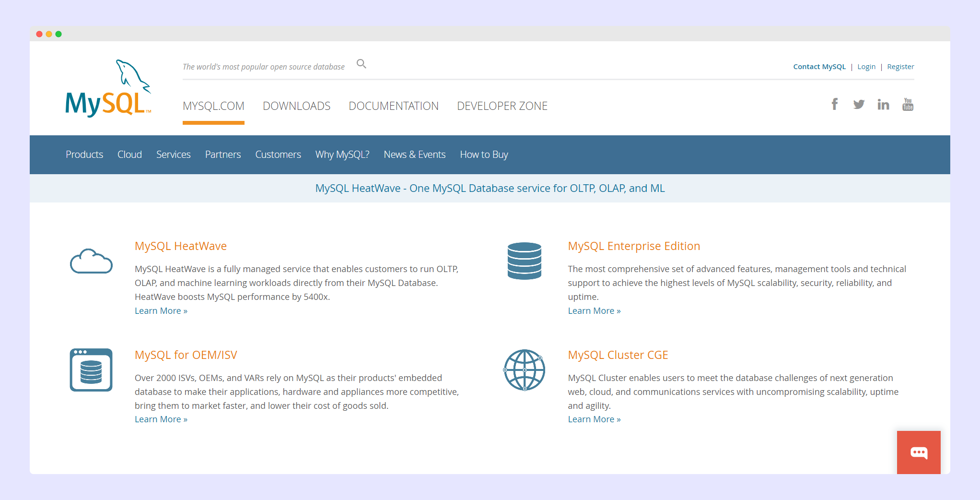980x500 pixels.
Task: Click the Register link
Action: click(900, 67)
